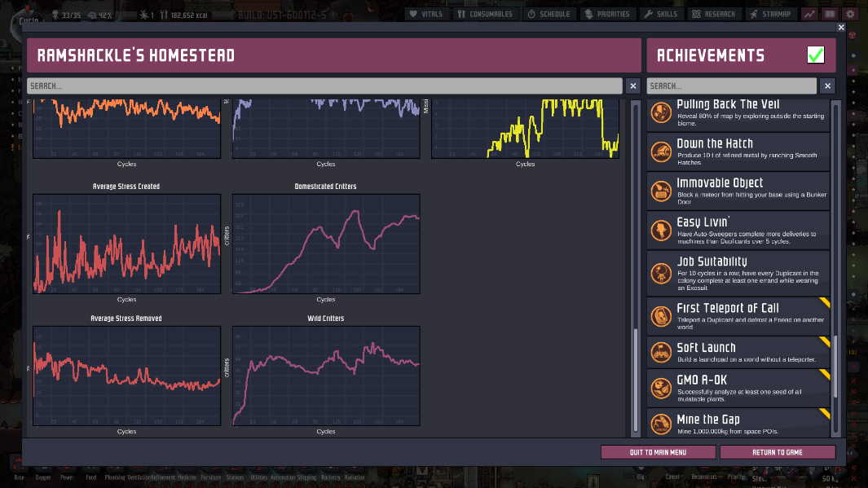Click the graphs panel scrollbar handle
The width and height of the screenshot is (868, 488).
636,380
